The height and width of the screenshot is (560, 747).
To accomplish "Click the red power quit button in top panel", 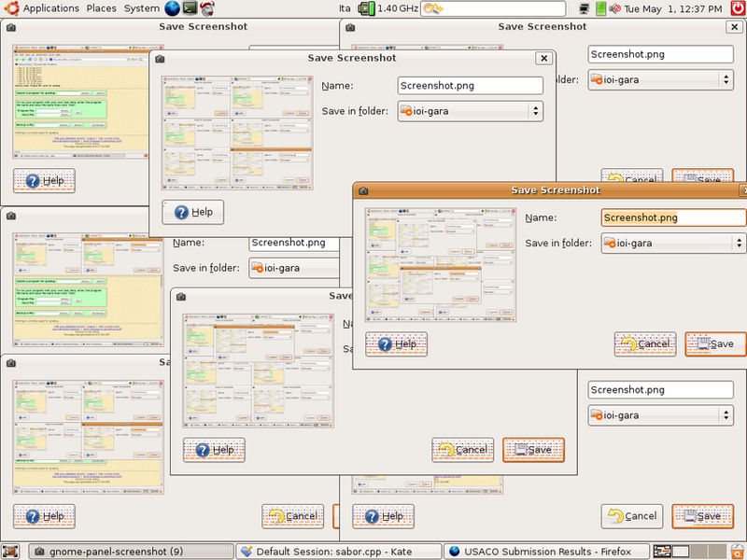I will 738,8.
